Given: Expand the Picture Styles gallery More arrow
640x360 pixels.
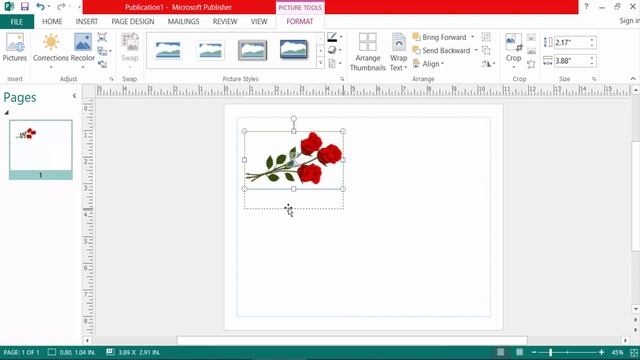Looking at the screenshot, I should (320, 63).
